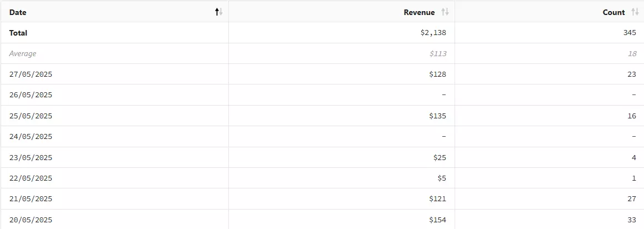Click average revenue value $113
The width and height of the screenshot is (644, 229).
pos(438,53)
